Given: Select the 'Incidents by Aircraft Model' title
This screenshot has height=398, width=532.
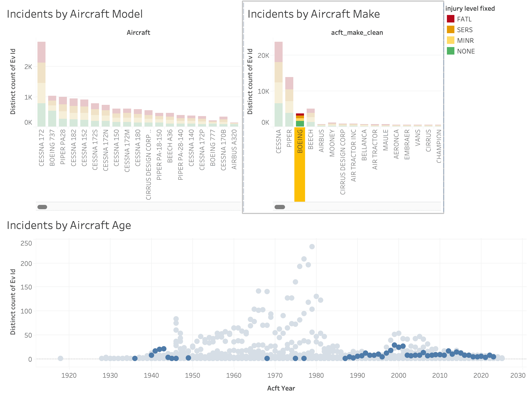Looking at the screenshot, I should (x=75, y=14).
